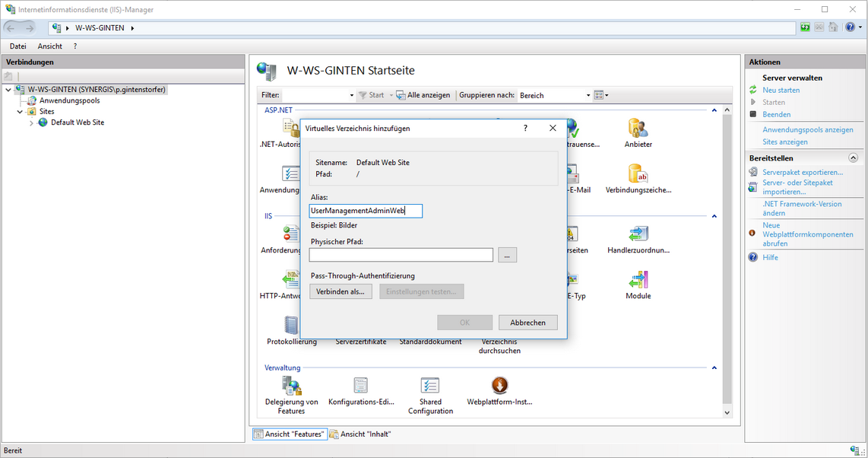Click the Physischer Pfad text field
The image size is (868, 458).
point(401,255)
